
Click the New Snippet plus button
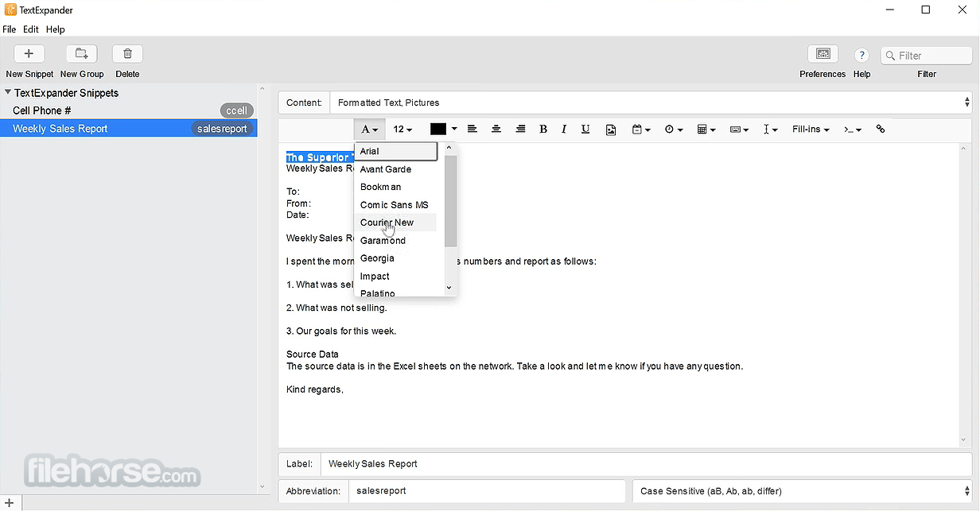[29, 54]
